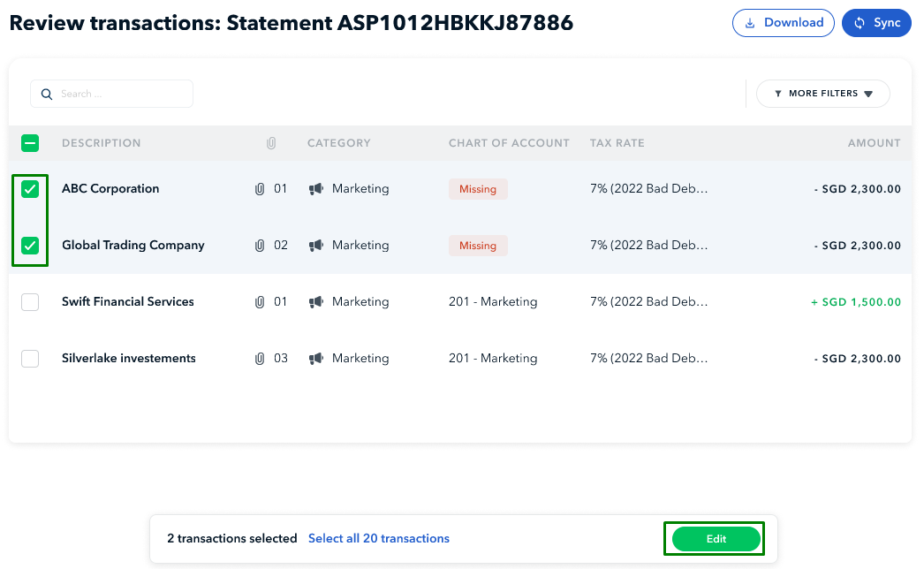The width and height of the screenshot is (924, 569).
Task: Click the Global Trading Company amount value
Action: tap(858, 246)
